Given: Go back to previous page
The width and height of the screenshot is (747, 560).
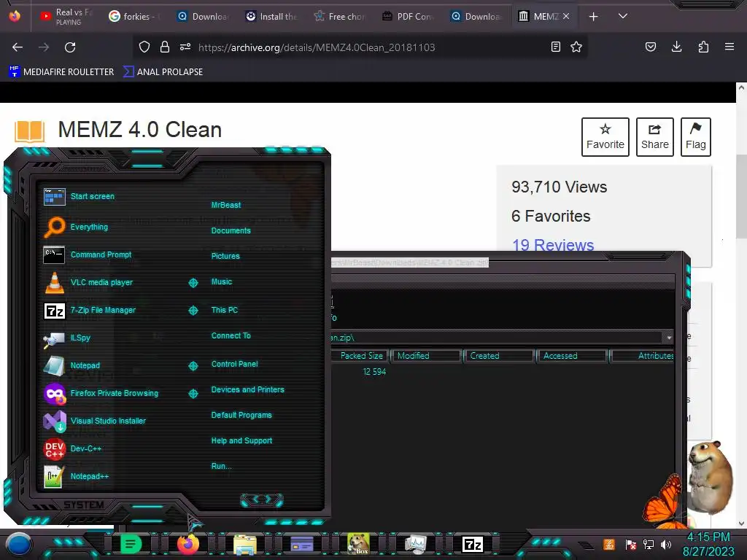Looking at the screenshot, I should tap(18, 47).
